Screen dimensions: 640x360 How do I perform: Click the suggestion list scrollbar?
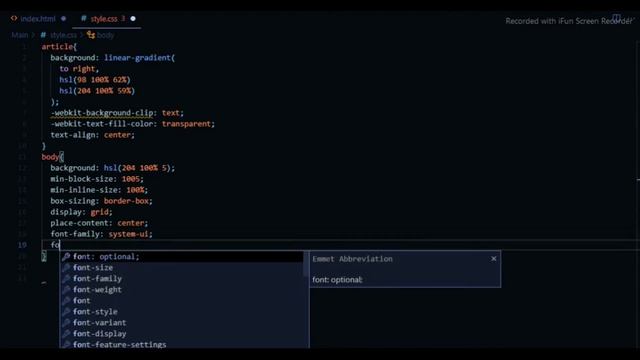click(x=306, y=264)
